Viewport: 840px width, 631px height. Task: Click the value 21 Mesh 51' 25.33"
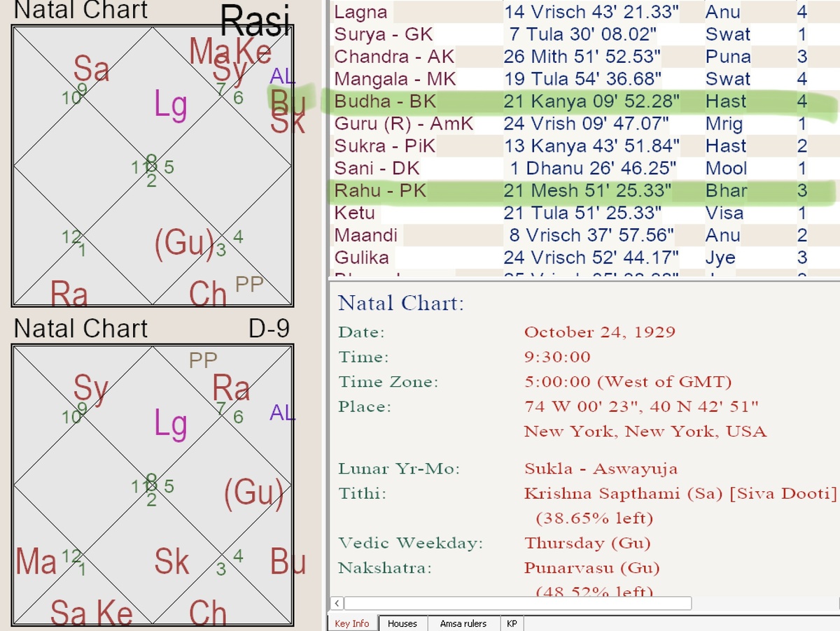point(588,190)
